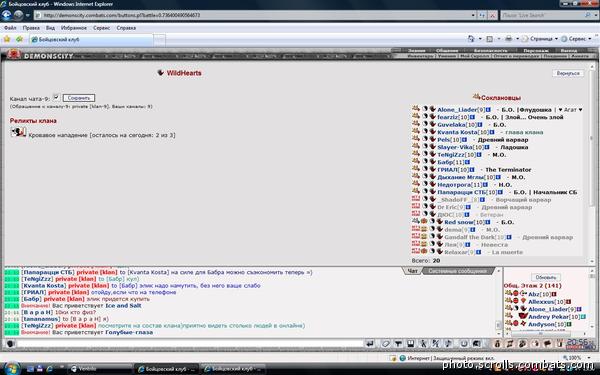Click the filter funnel icon in chat toolbar
Screen dimensions: 600x375
[x=398, y=344]
